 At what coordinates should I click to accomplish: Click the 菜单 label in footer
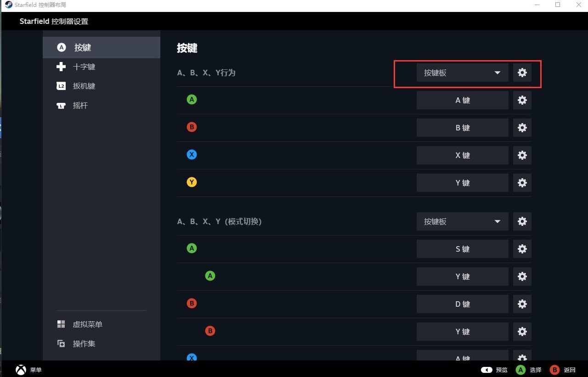point(36,370)
